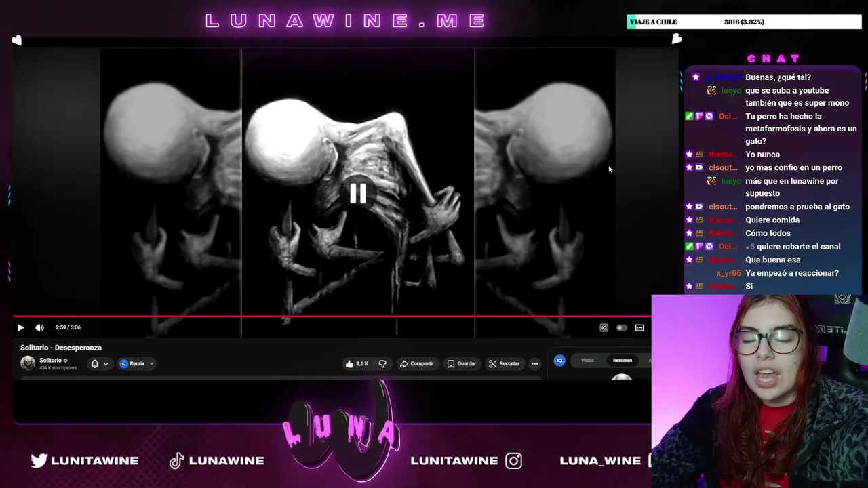Click the Instagram icon in footer
The width and height of the screenshot is (868, 488).
[x=514, y=461]
